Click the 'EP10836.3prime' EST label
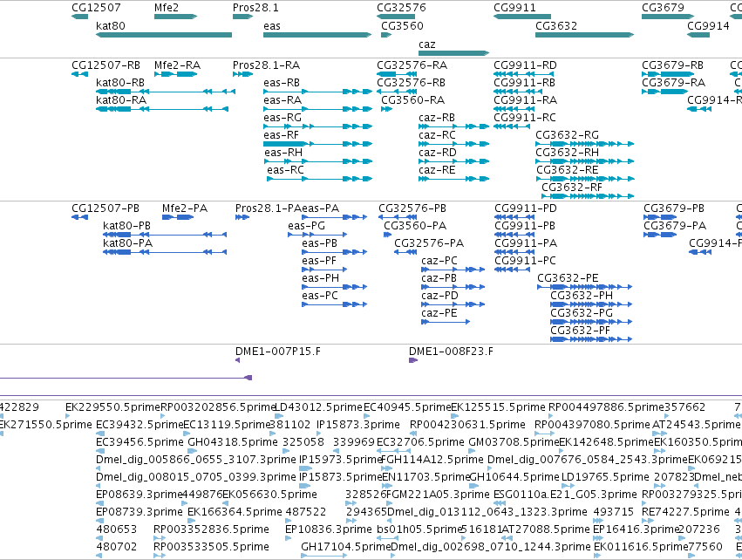The height and width of the screenshot is (560, 742). click(329, 529)
